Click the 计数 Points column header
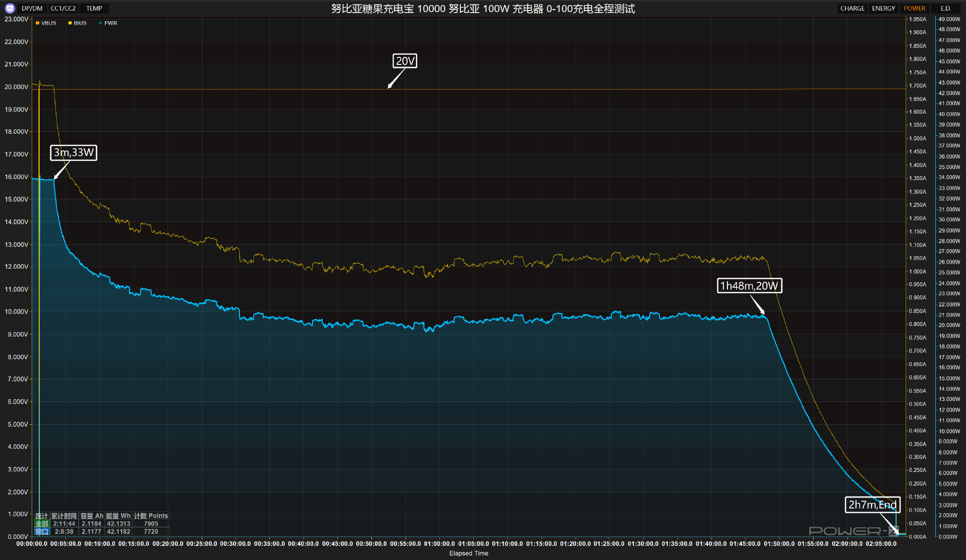 (x=151, y=516)
